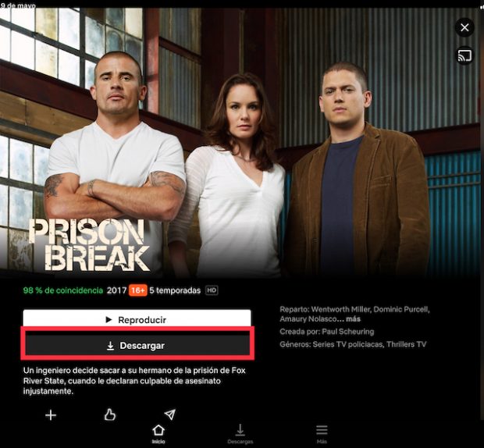This screenshot has height=448, width=484.
Task: Go to Inicio home tab
Action: point(158,434)
